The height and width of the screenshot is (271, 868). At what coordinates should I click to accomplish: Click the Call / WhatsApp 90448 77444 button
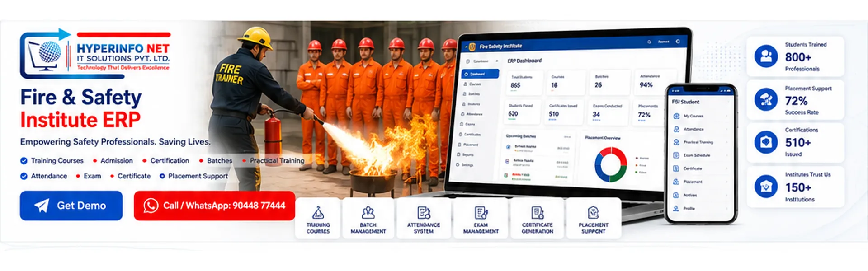(x=214, y=206)
